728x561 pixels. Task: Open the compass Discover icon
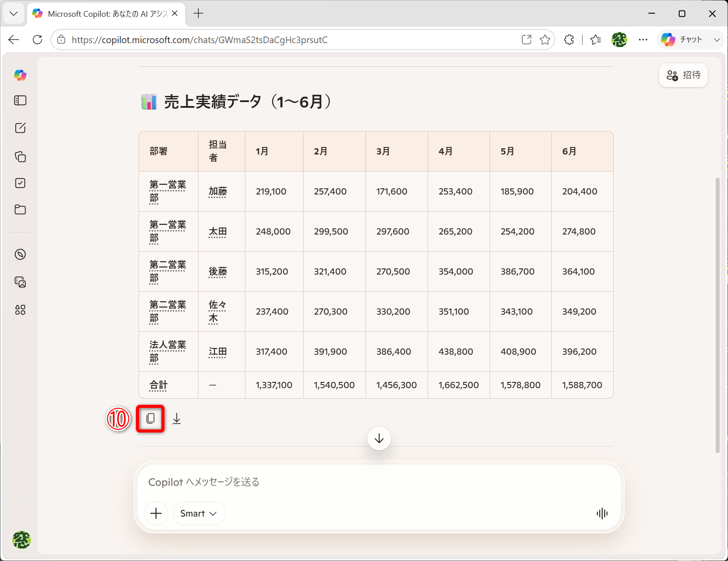[20, 254]
